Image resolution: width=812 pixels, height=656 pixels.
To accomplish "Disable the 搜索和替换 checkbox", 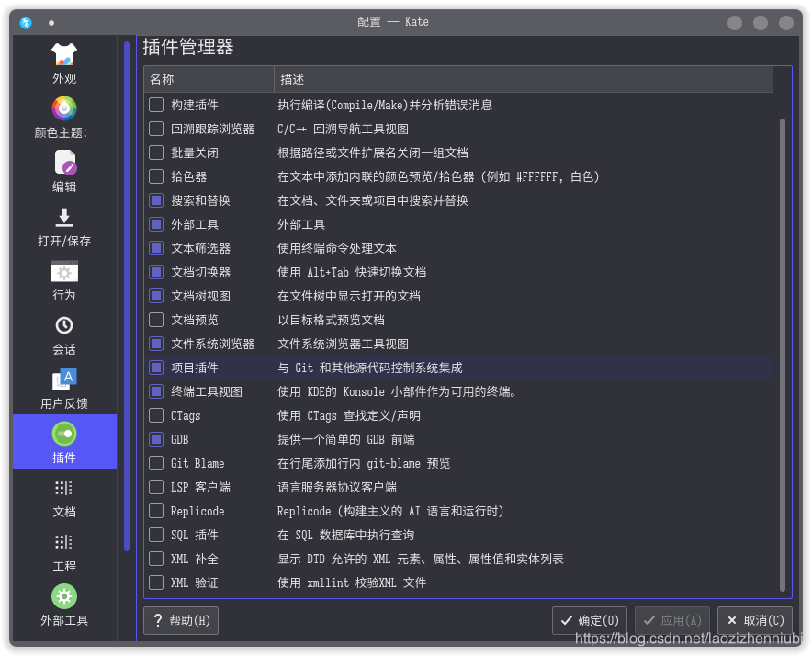I will pyautogui.click(x=156, y=200).
